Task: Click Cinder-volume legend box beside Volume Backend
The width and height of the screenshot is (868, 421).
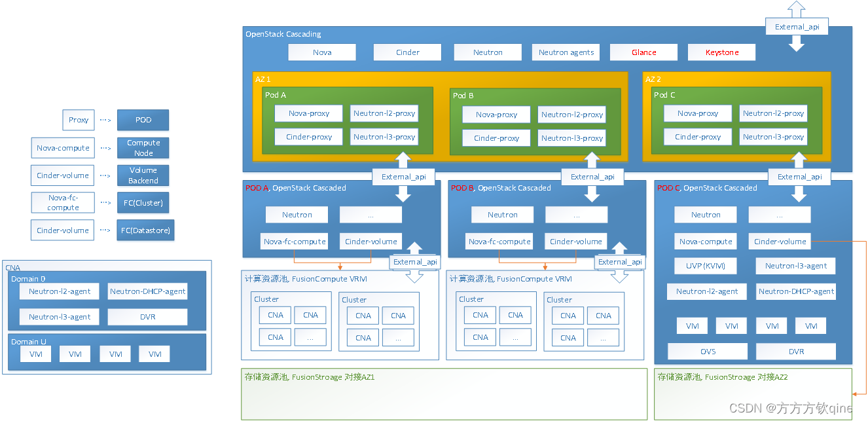Action: [x=63, y=175]
